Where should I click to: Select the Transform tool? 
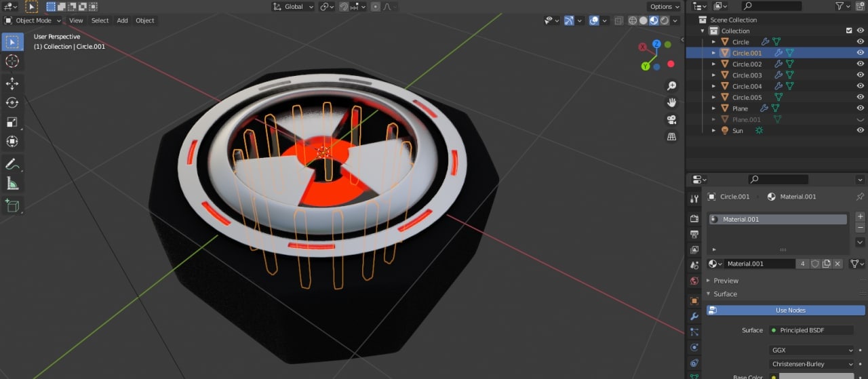click(12, 142)
